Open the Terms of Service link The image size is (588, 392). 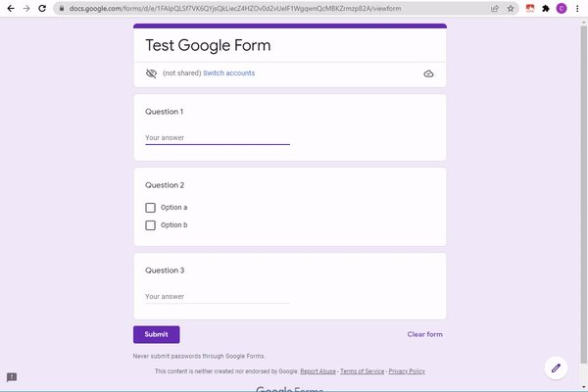[x=363, y=371]
